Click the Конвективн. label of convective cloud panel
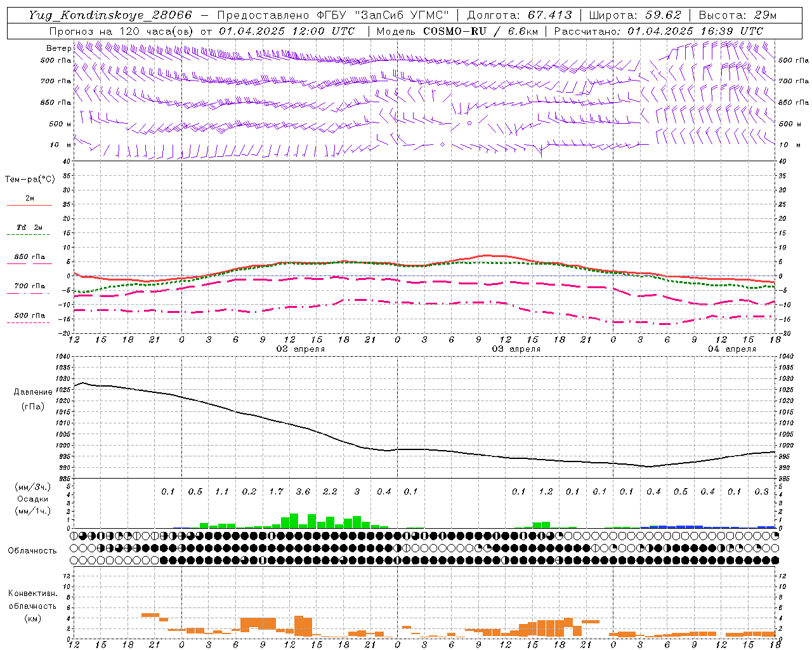Screen dimensions: 812x650 32,594
